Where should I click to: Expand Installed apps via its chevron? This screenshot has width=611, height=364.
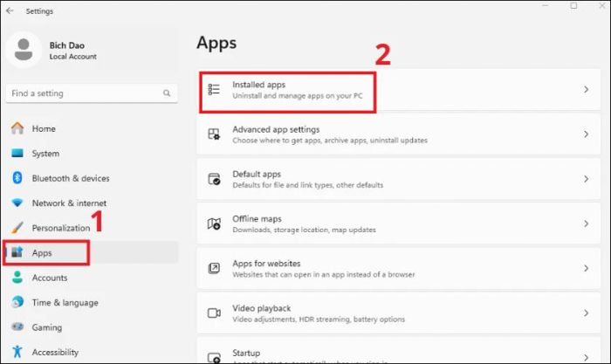586,89
